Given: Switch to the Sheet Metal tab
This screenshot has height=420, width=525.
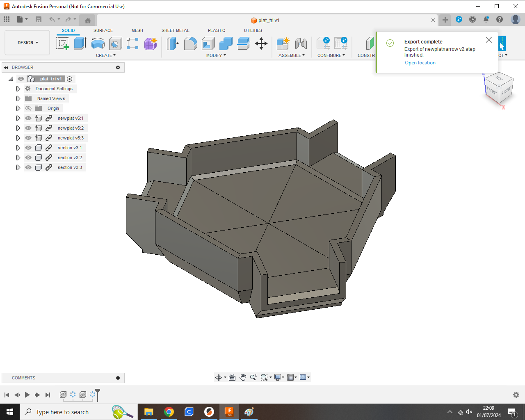Looking at the screenshot, I should 176,30.
